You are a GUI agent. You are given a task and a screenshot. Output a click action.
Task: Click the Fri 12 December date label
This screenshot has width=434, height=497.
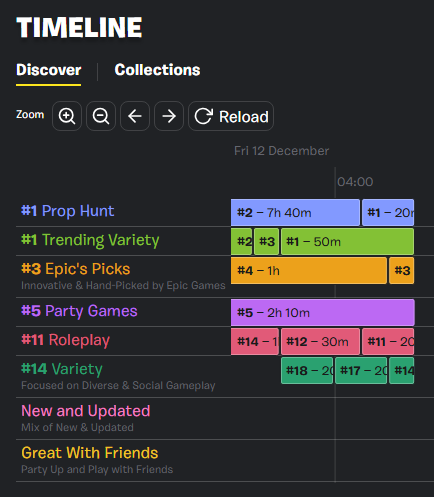coord(281,151)
